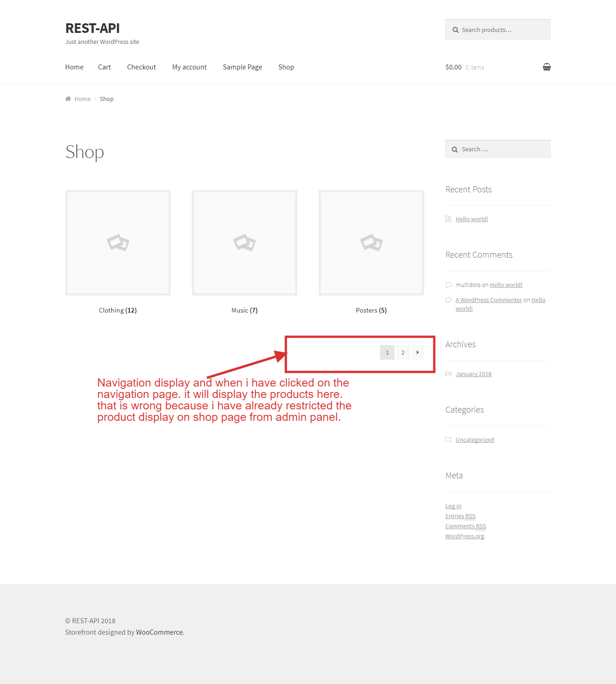Screen dimensions: 616x684
Task: Click the Meta heading
Action: click(454, 476)
